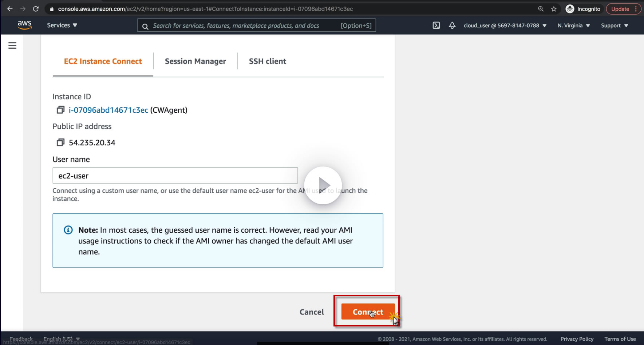The image size is (644, 345).
Task: Click the address bar lock icon
Action: click(x=52, y=9)
